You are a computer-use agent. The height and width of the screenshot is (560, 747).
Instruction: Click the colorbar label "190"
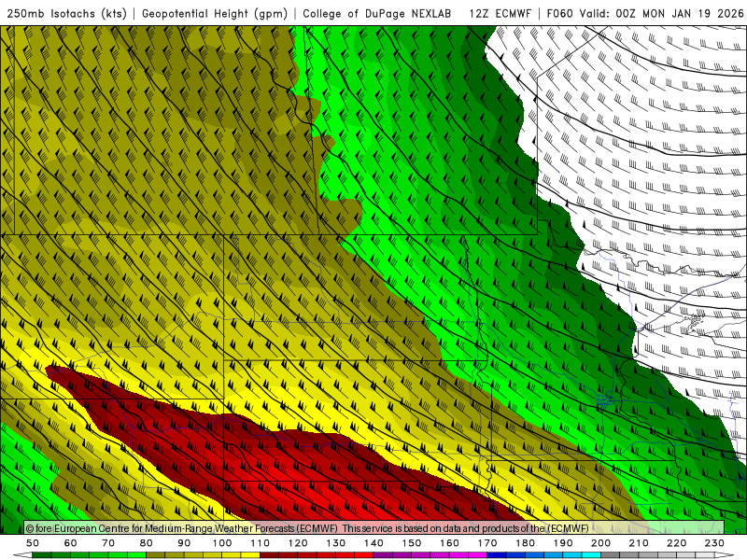563,543
